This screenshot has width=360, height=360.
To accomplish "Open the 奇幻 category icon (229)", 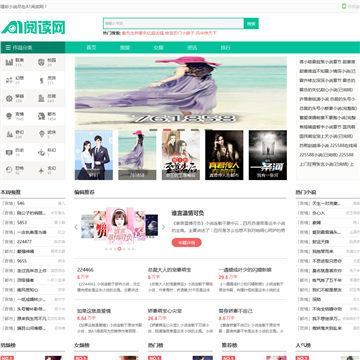I will (9, 134).
